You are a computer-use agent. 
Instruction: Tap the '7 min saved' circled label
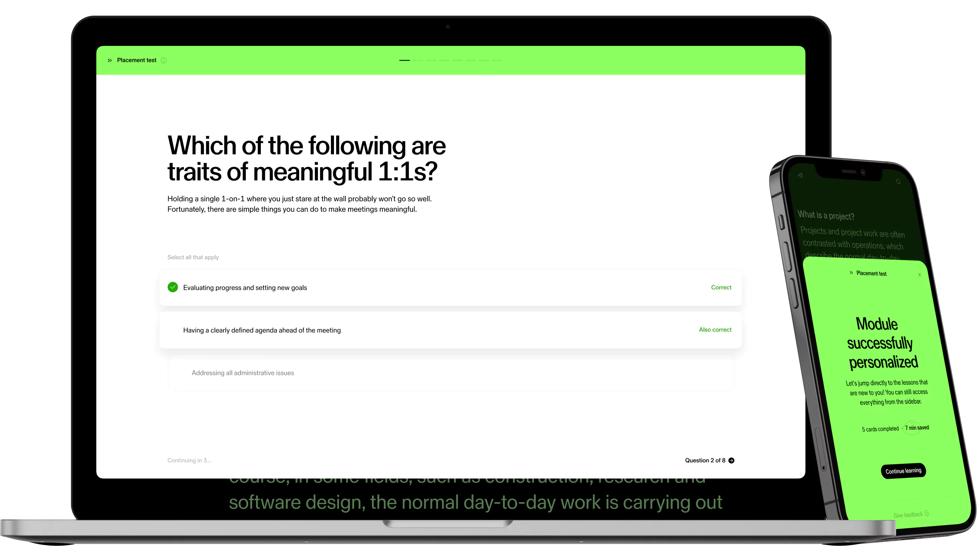pyautogui.click(x=917, y=428)
